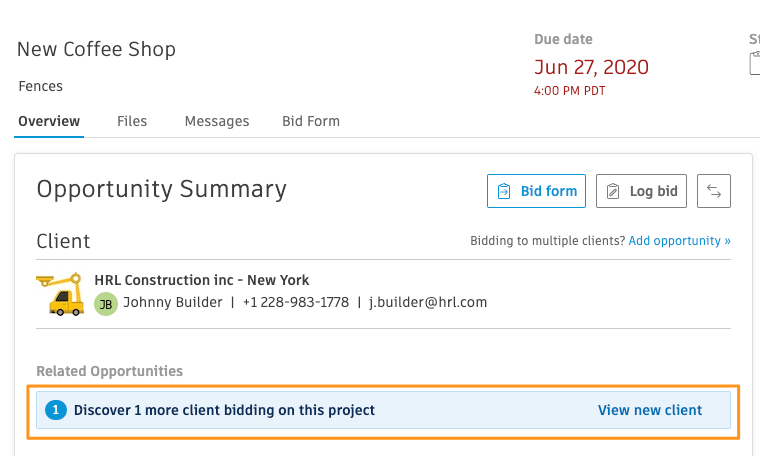Click the j.builder@hrl.com email address
Image resolution: width=760 pixels, height=456 pixels.
(x=428, y=302)
